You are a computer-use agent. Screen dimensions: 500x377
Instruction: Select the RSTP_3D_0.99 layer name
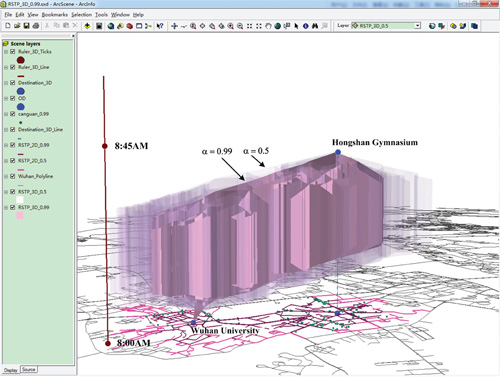(x=34, y=207)
